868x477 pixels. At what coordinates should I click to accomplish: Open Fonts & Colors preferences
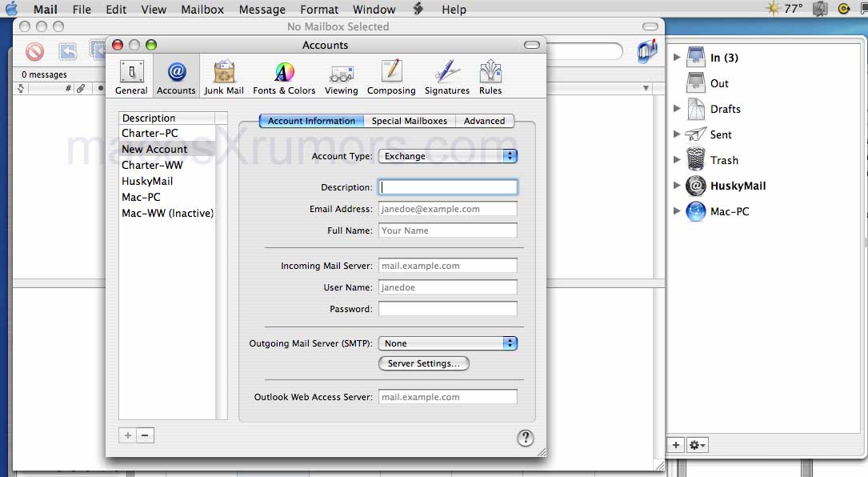pos(284,77)
